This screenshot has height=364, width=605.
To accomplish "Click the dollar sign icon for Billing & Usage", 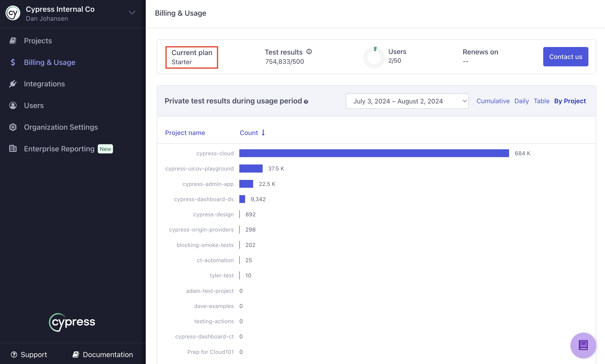I will [x=13, y=62].
